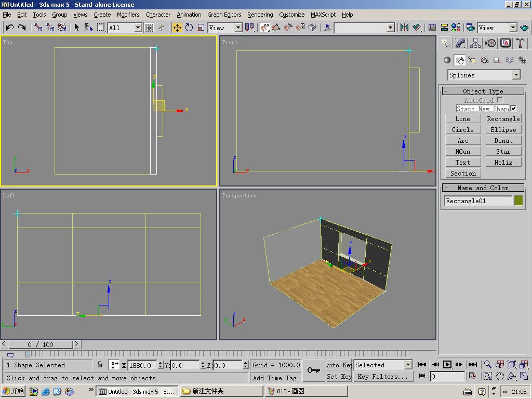Select the Cameras category icon

click(x=485, y=60)
